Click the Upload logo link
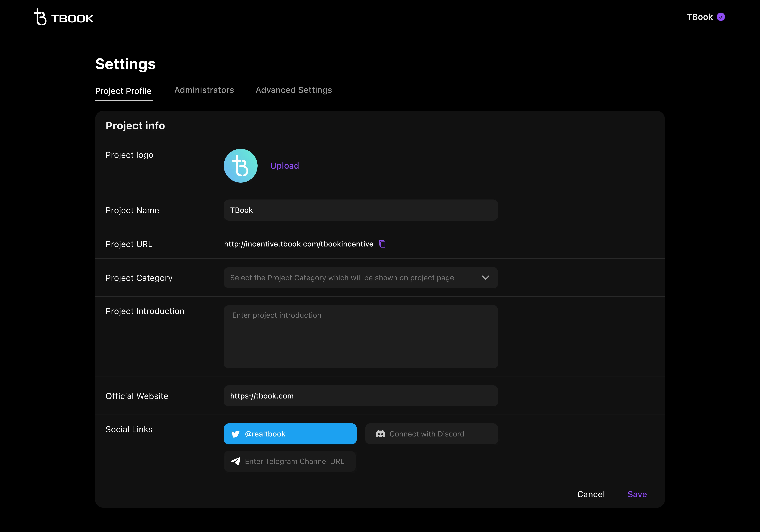Image resolution: width=760 pixels, height=532 pixels. click(284, 166)
